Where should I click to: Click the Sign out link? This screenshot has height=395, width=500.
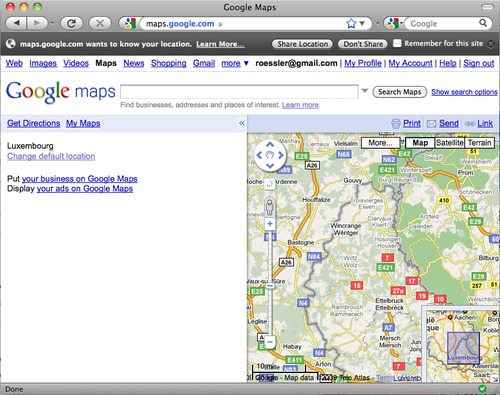479,63
